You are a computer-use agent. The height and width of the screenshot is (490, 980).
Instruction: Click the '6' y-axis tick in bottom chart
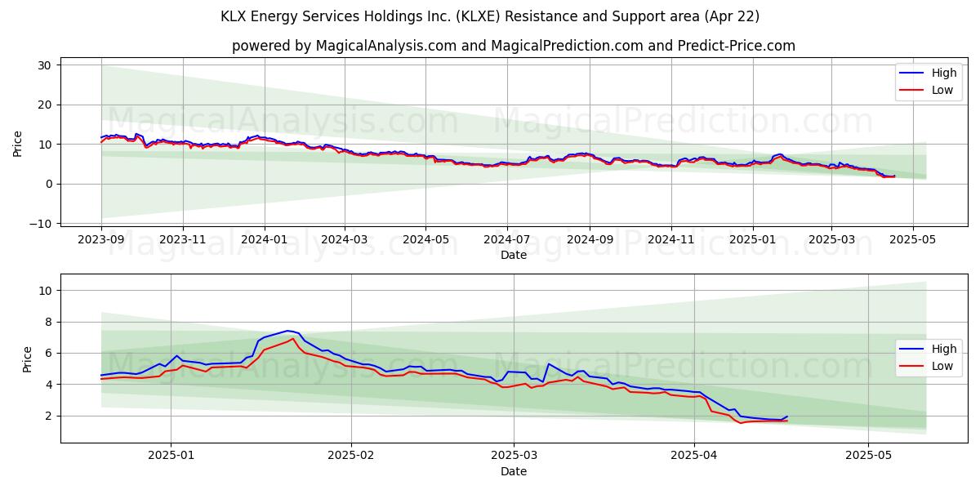[49, 353]
